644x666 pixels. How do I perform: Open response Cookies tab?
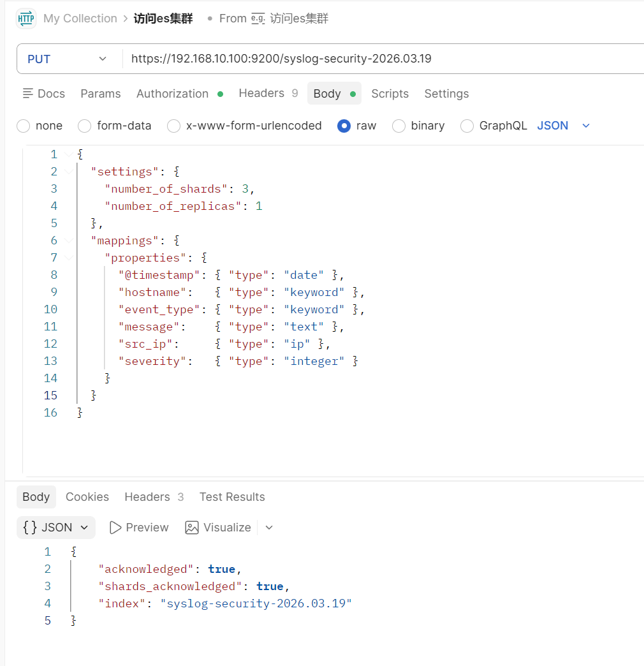point(87,497)
